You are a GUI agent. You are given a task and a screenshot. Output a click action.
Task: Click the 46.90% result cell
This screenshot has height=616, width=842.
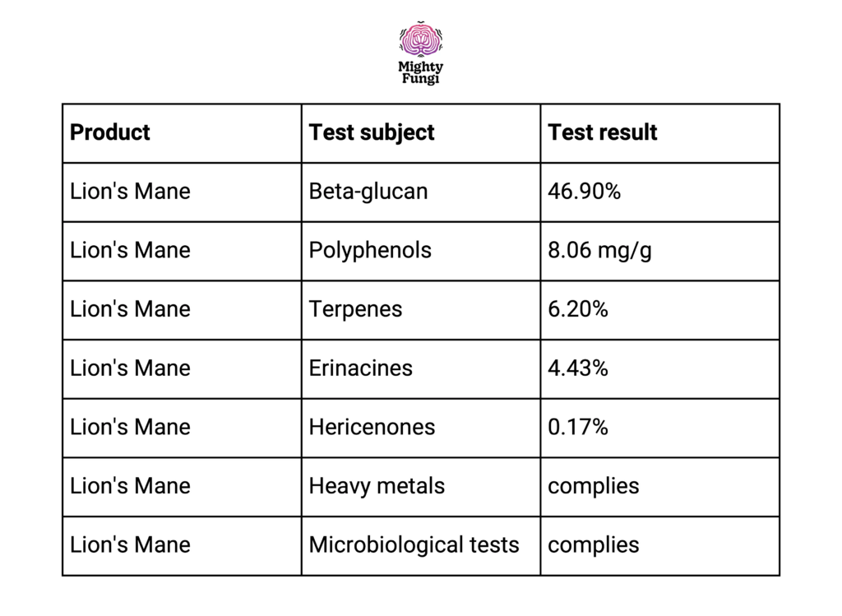point(660,192)
